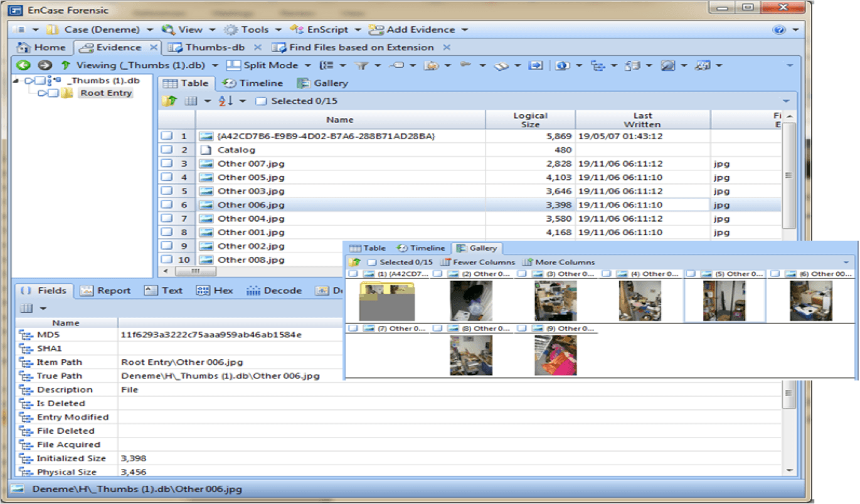The image size is (860, 504).
Task: Open the Report tab in the lower pane
Action: point(105,290)
